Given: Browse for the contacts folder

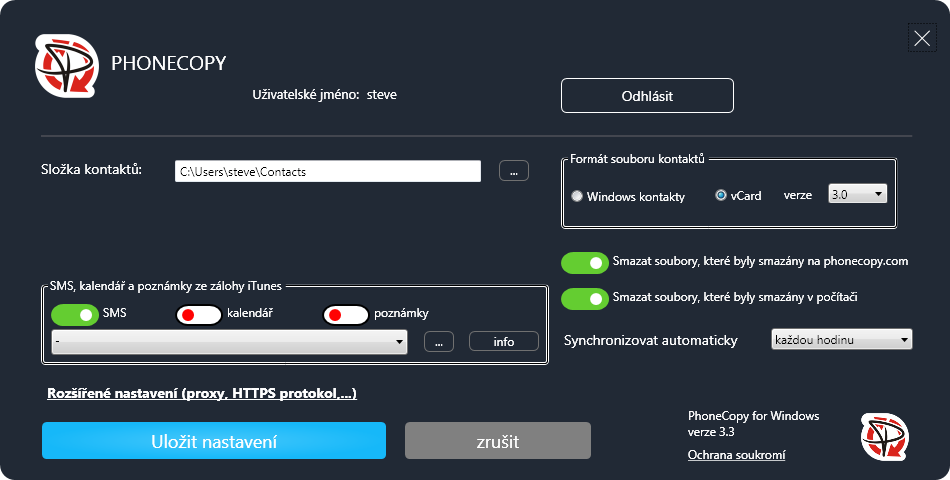Looking at the screenshot, I should 513,171.
